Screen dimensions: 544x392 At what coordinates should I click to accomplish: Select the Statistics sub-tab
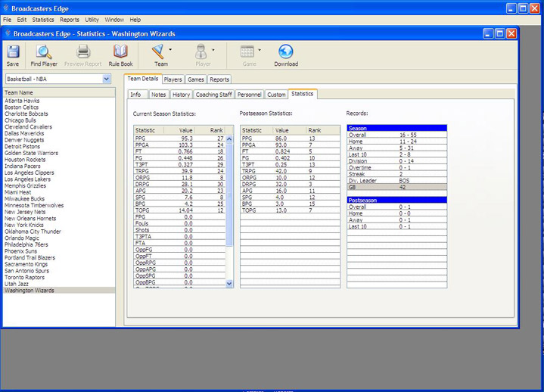click(x=302, y=94)
